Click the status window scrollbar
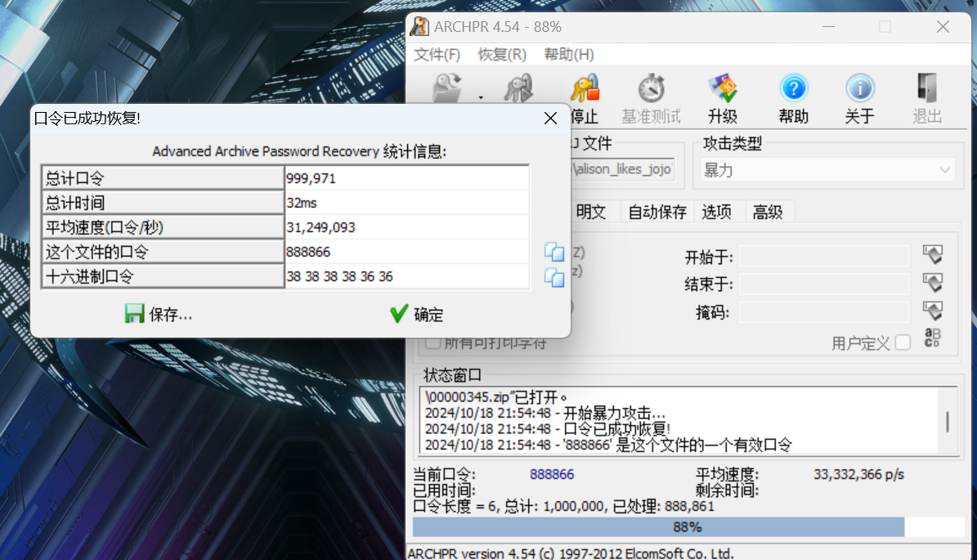Viewport: 977px width, 560px height. click(x=948, y=421)
